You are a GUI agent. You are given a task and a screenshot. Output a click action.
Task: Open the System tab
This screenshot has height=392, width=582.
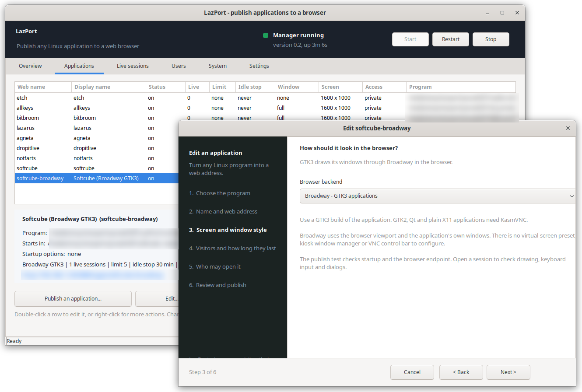[217, 66]
